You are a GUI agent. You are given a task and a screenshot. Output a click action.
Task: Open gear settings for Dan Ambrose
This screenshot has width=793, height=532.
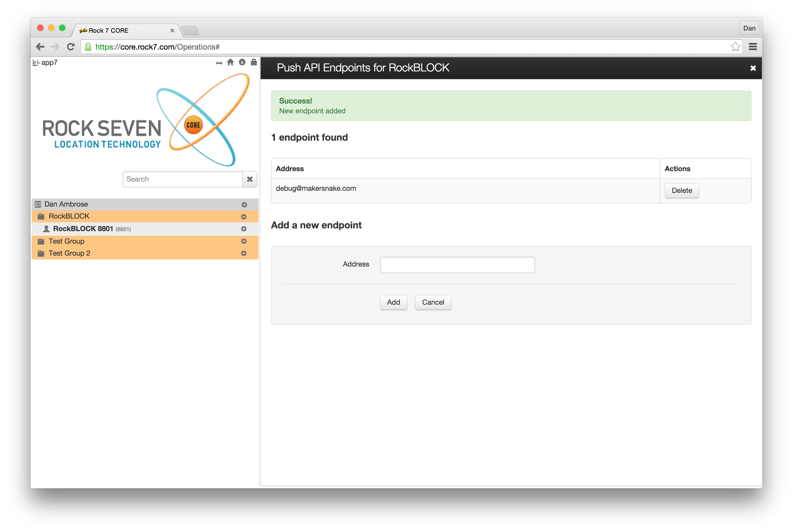click(x=244, y=205)
